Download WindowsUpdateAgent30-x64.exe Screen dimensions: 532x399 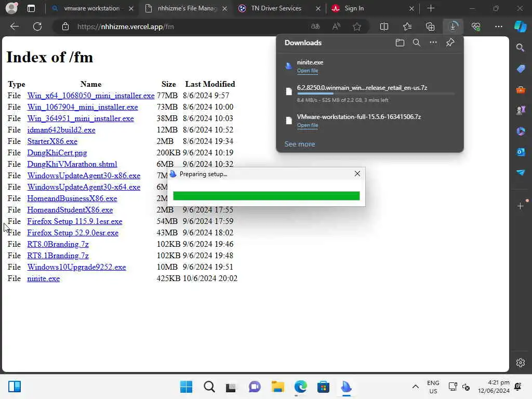coord(84,187)
